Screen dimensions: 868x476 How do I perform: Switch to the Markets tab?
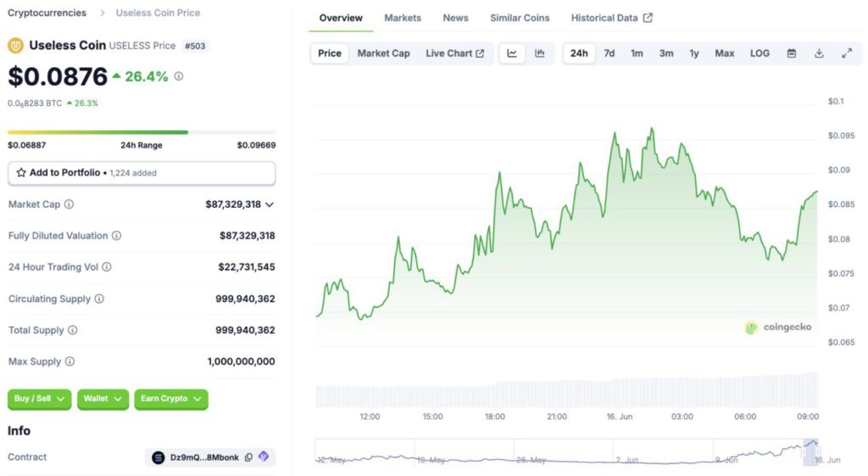(x=403, y=18)
